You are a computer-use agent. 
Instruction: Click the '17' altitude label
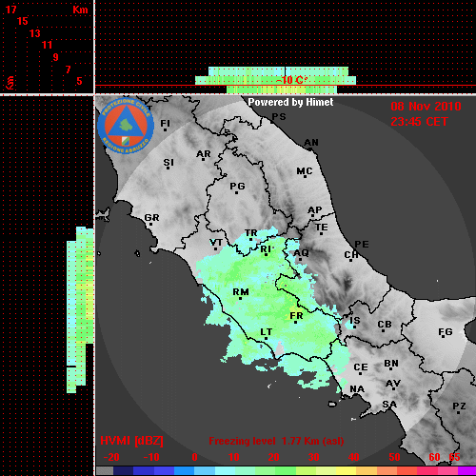[10, 10]
